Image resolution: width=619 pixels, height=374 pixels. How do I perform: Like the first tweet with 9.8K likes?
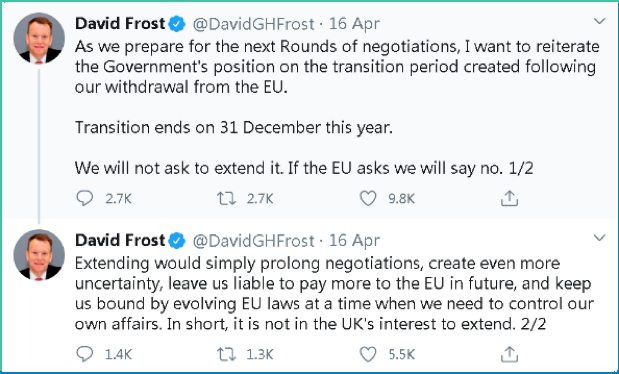click(x=368, y=198)
